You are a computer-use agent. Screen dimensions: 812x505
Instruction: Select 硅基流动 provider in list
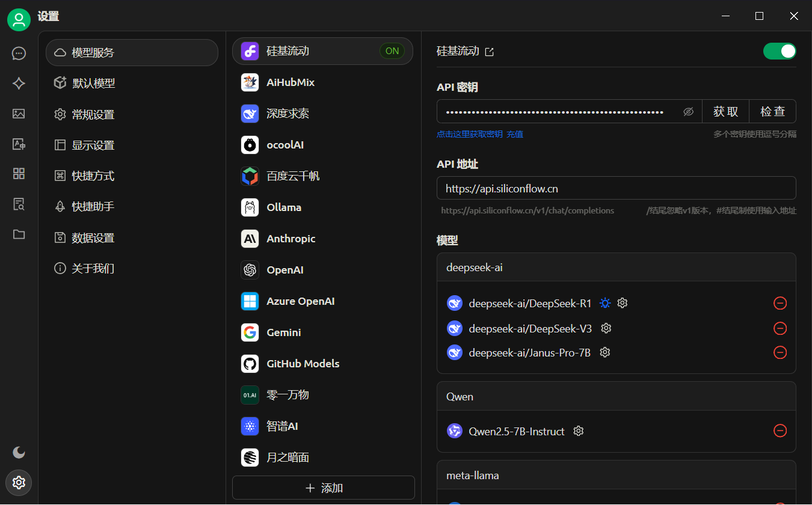[323, 51]
